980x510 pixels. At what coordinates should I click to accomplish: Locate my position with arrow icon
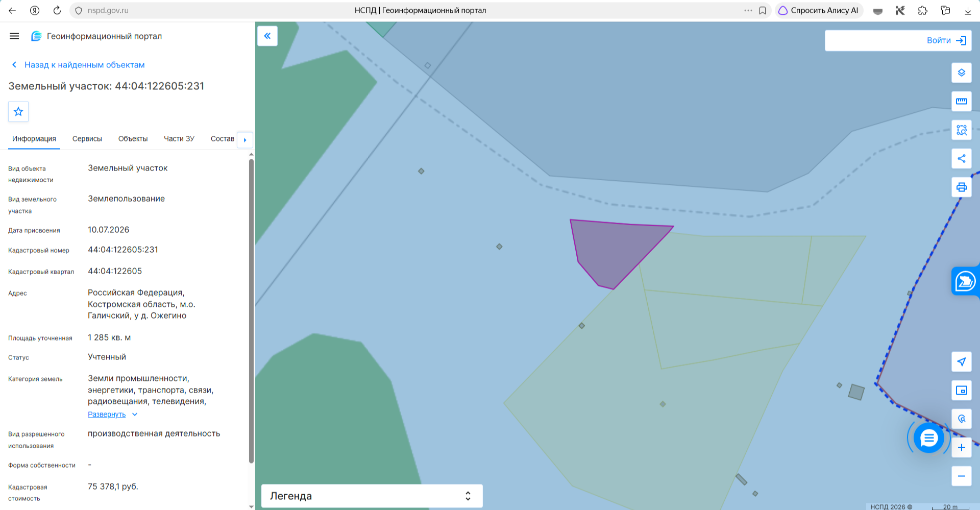pyautogui.click(x=961, y=361)
